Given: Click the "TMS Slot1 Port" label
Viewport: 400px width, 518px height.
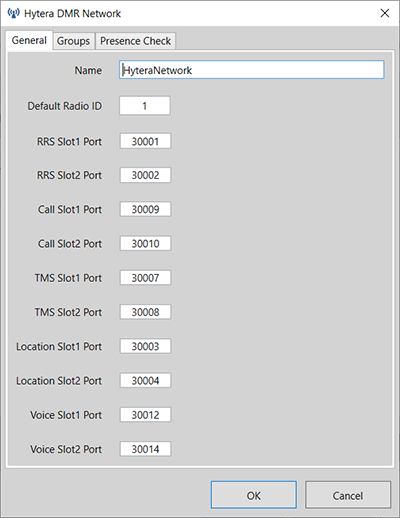Looking at the screenshot, I should click(68, 278).
